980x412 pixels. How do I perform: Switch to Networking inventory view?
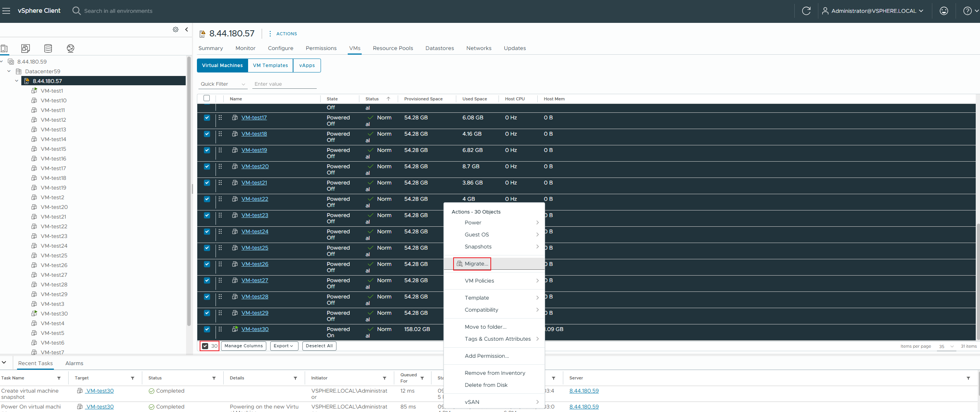coord(71,48)
